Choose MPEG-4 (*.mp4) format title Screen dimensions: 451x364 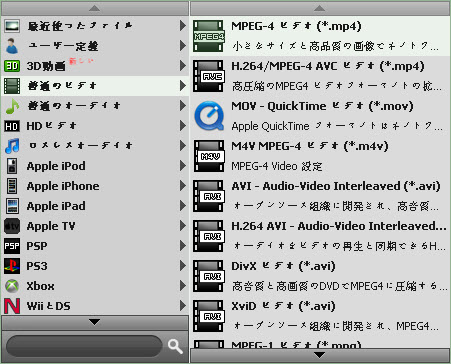[296, 26]
